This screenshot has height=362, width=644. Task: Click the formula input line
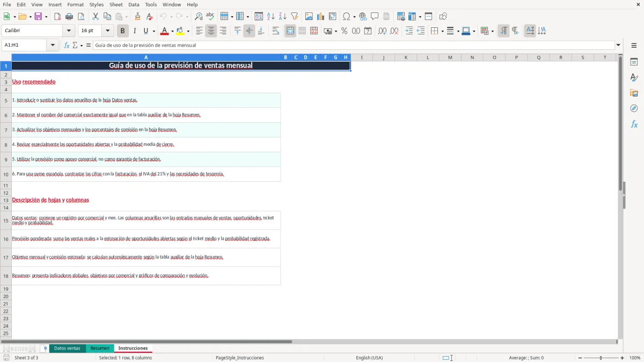[x=353, y=45]
